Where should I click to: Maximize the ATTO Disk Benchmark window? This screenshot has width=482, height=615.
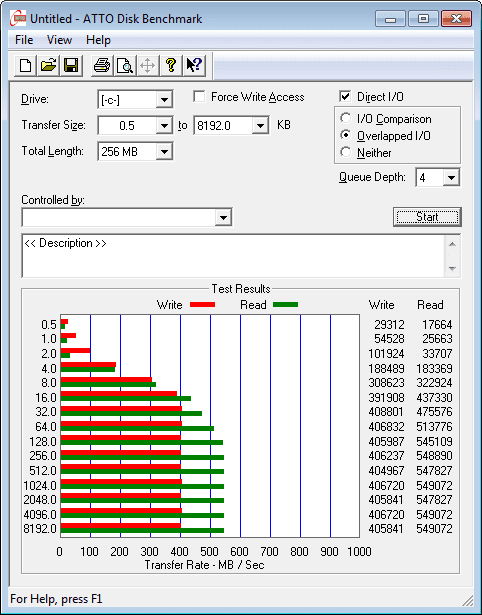click(423, 18)
